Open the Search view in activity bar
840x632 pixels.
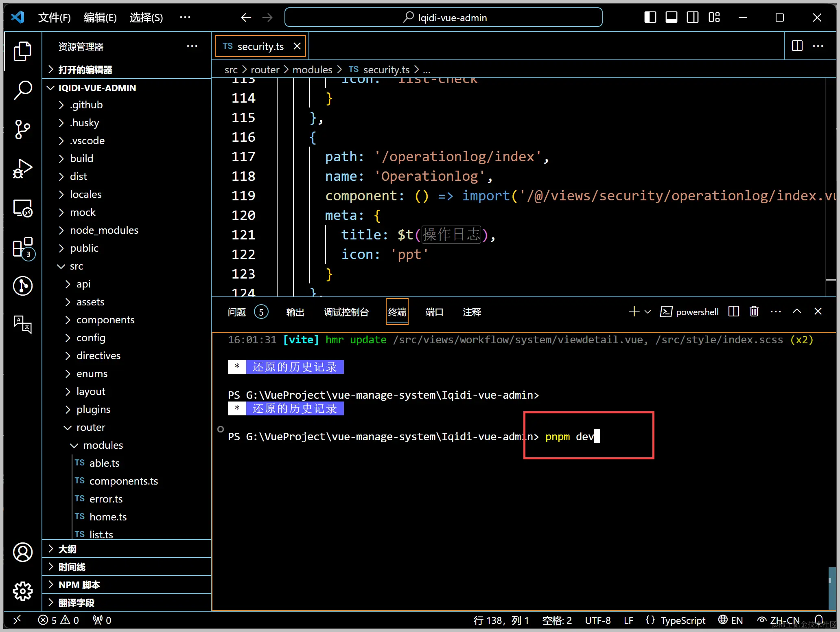[x=23, y=90]
